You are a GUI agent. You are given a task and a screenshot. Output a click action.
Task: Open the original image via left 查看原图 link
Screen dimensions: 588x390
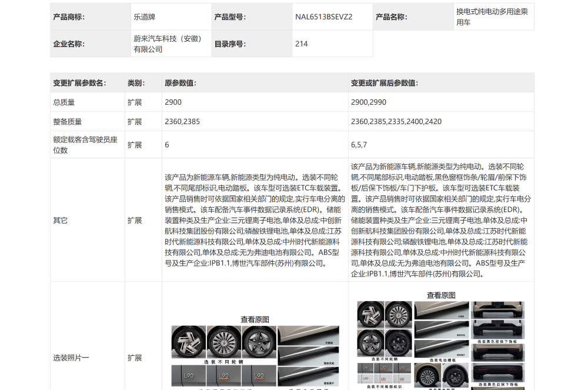click(x=256, y=319)
